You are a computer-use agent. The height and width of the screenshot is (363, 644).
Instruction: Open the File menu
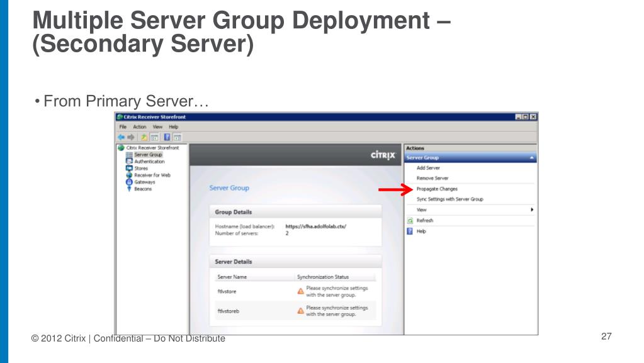(x=123, y=127)
